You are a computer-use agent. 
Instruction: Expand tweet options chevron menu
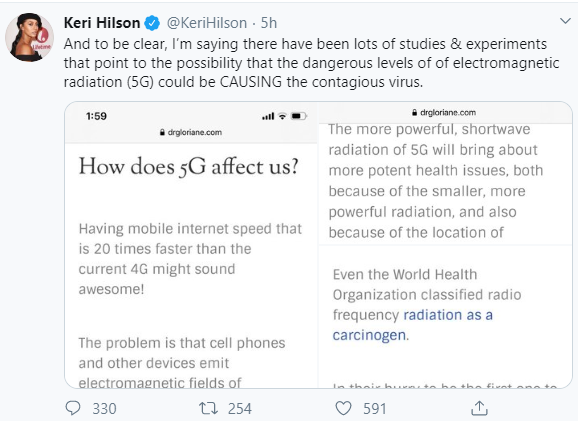point(565,21)
